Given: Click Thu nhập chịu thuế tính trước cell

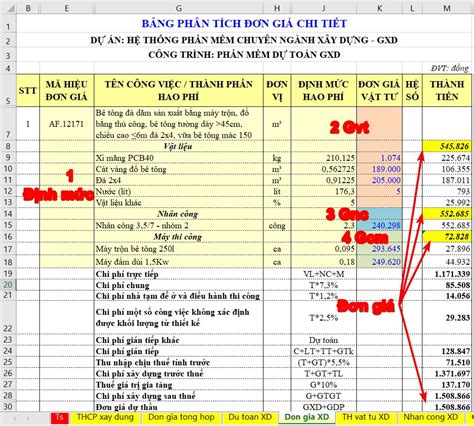Looking at the screenshot, I should (x=179, y=362).
